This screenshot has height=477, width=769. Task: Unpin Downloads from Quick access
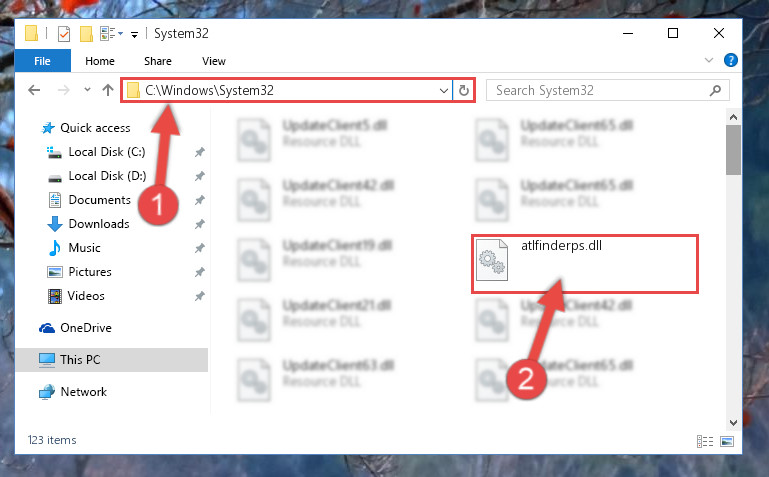[199, 224]
